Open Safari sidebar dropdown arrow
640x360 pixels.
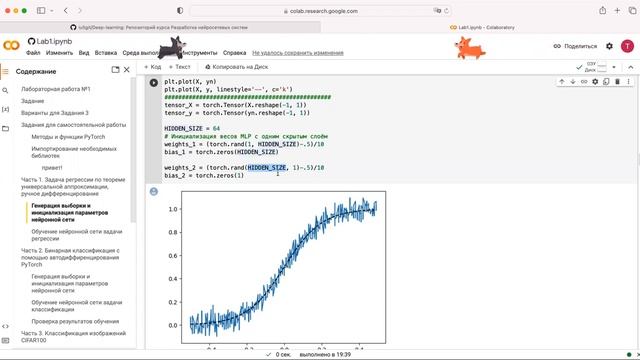(x=52, y=11)
